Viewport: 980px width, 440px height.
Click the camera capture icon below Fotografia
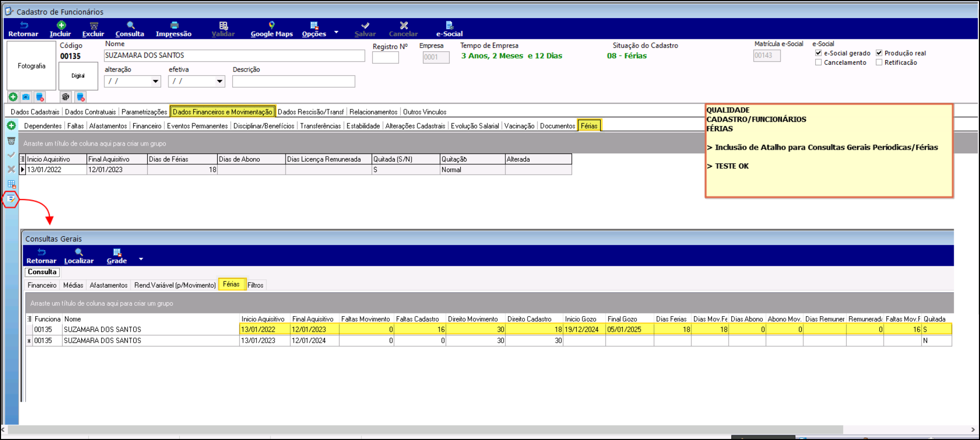coord(26,97)
